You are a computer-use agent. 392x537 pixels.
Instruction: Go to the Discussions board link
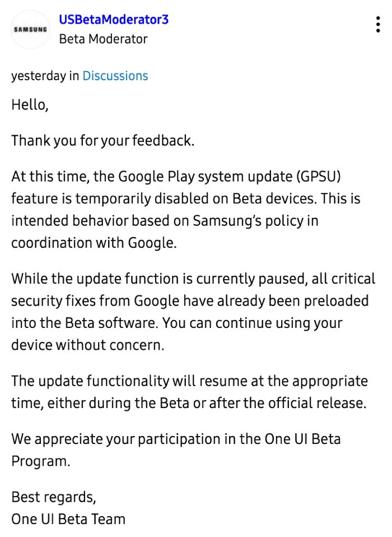click(x=115, y=76)
